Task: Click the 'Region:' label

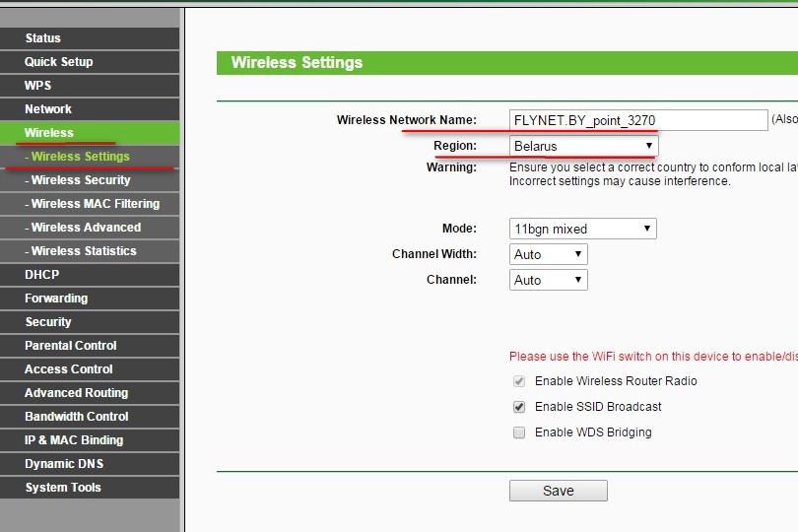Action: pos(455,146)
